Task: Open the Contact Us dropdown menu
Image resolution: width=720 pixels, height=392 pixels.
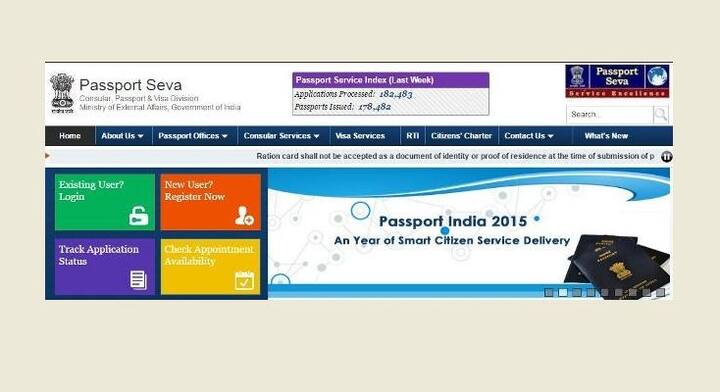Action: [x=529, y=136]
